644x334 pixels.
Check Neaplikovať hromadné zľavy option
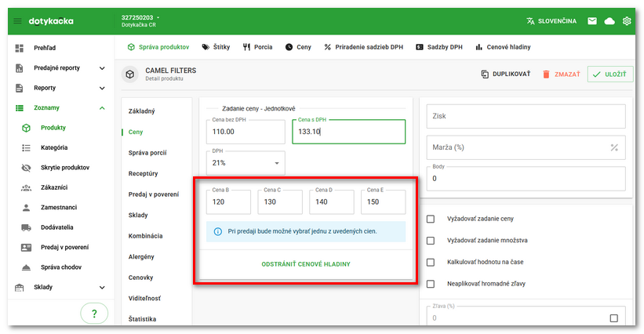[x=430, y=284]
